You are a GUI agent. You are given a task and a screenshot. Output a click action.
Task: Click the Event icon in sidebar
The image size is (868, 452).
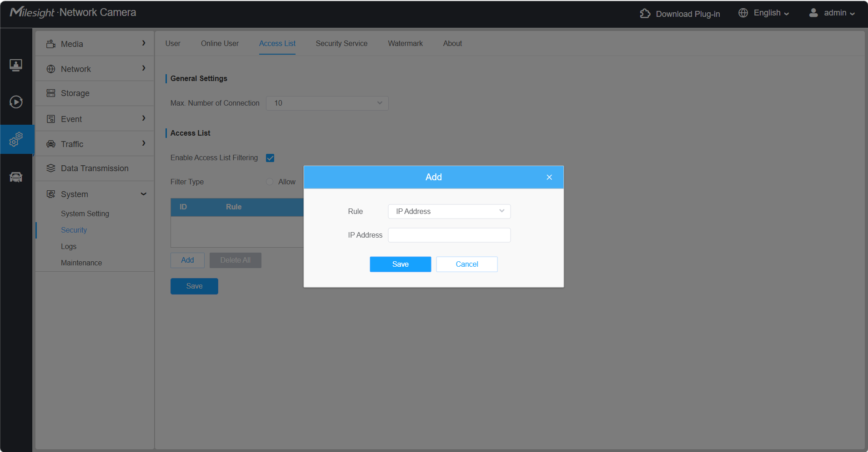click(x=51, y=119)
